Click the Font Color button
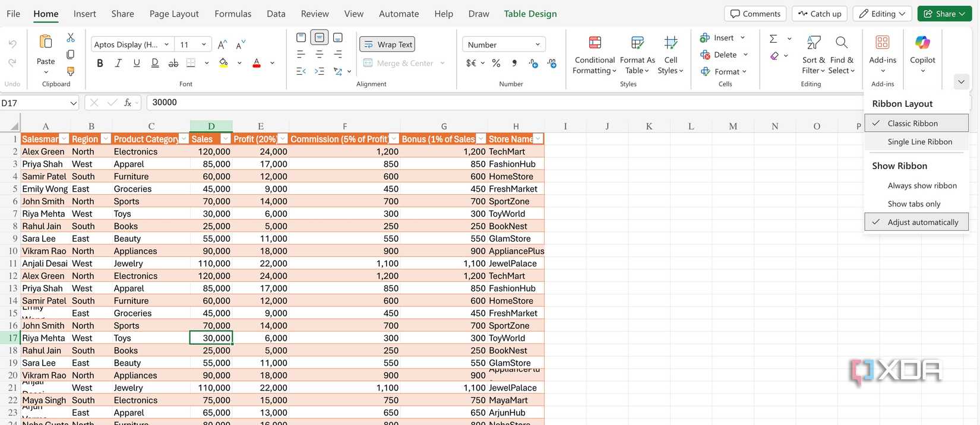The height and width of the screenshot is (425, 980). 257,63
